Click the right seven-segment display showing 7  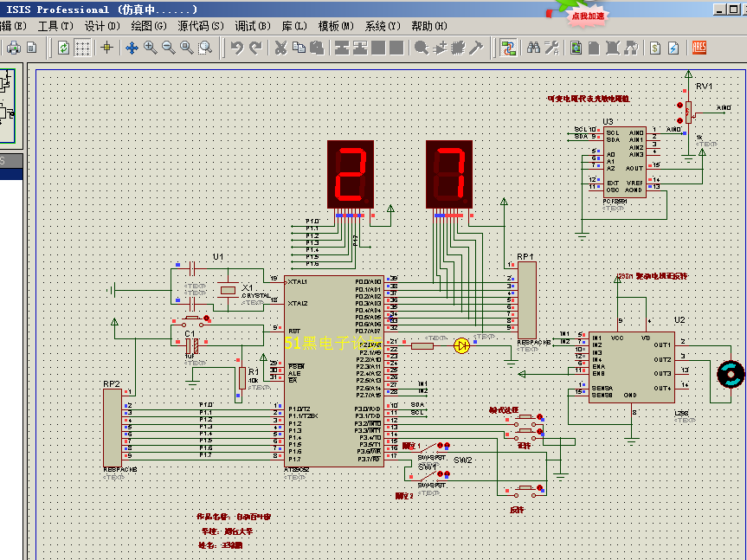coord(449,174)
